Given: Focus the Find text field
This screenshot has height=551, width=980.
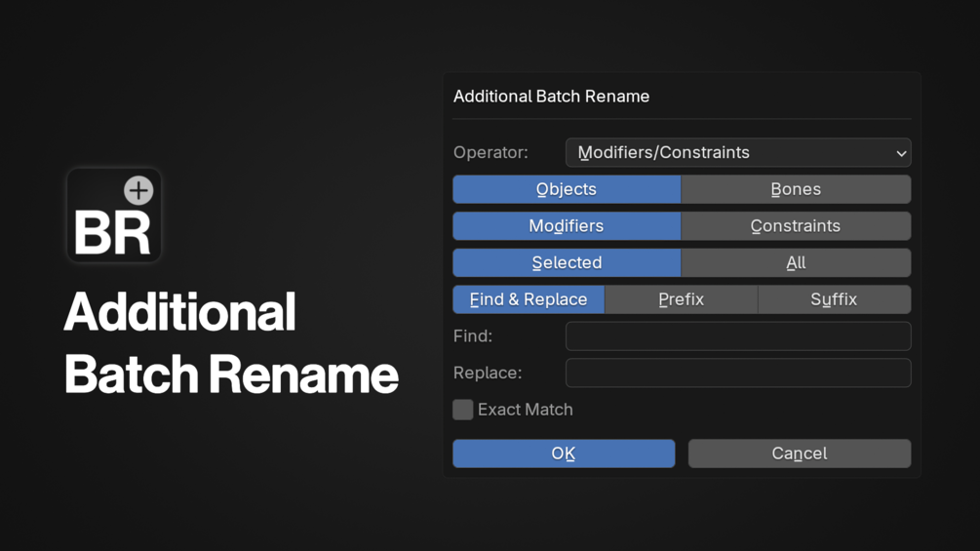Looking at the screenshot, I should coord(738,336).
